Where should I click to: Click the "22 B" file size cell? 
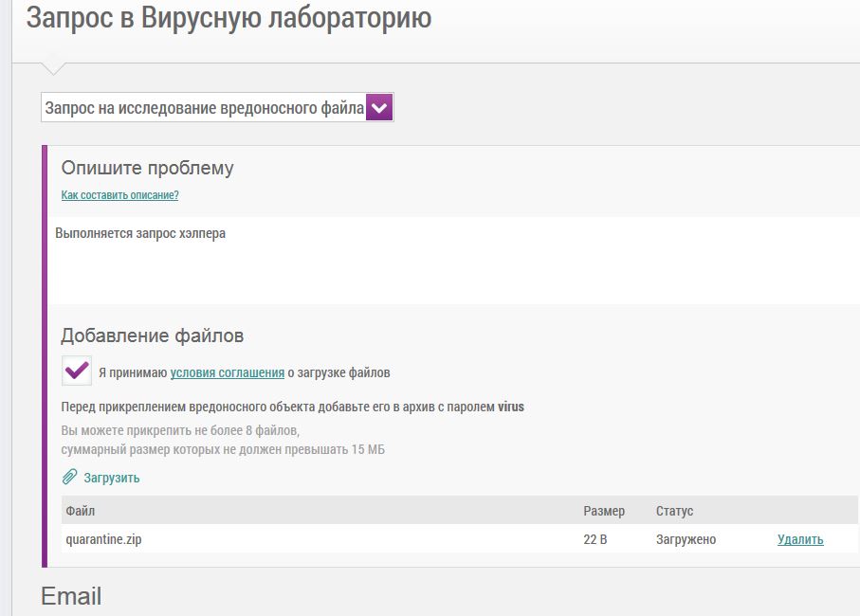coord(595,539)
